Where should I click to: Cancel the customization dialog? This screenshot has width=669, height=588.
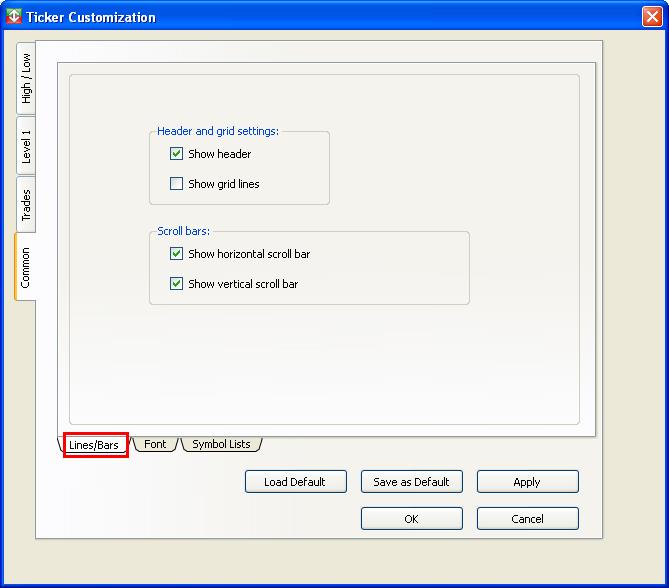(527, 519)
